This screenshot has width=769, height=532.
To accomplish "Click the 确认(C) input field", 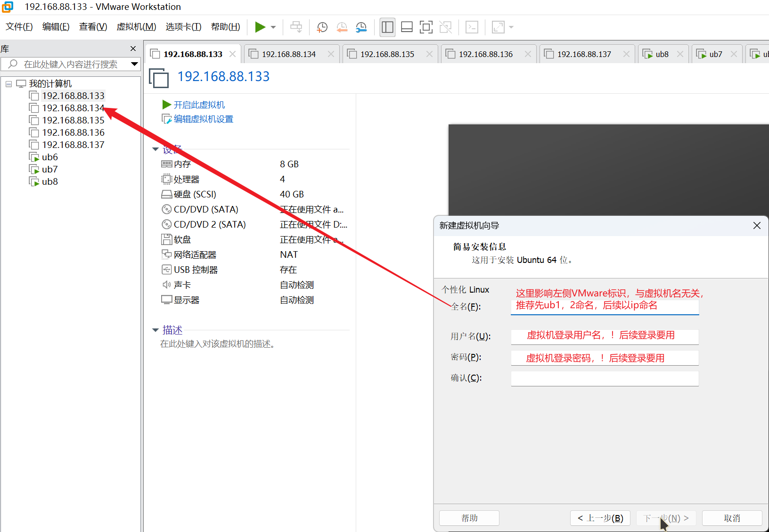I will (x=605, y=378).
